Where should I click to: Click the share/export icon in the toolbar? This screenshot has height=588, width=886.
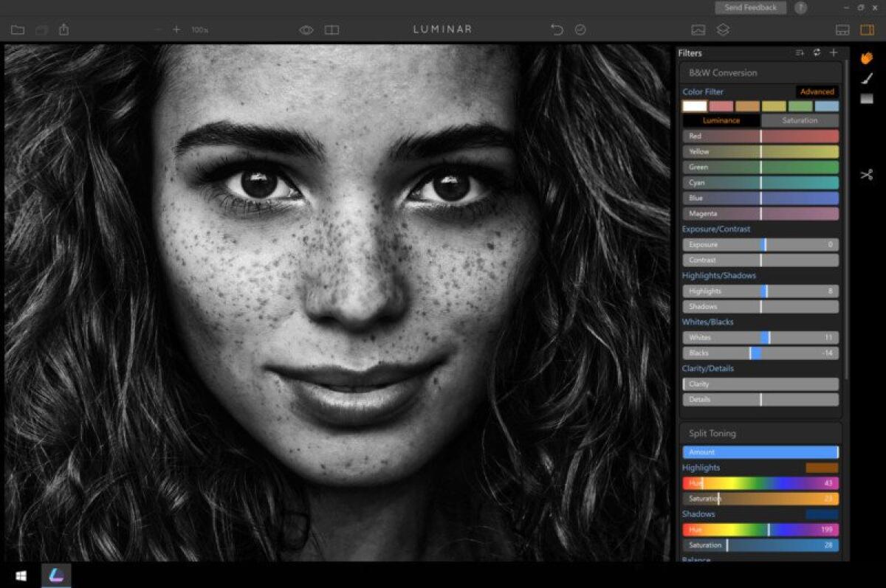tap(64, 30)
